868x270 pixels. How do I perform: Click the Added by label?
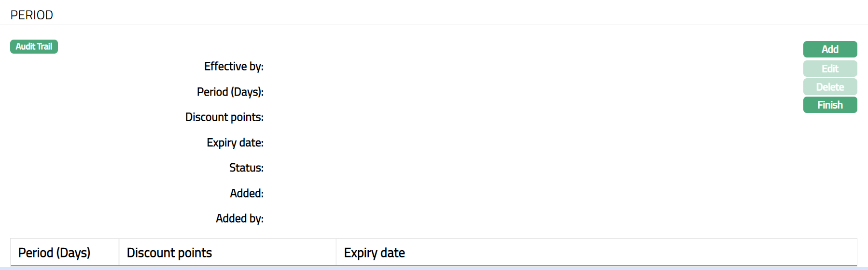click(239, 218)
